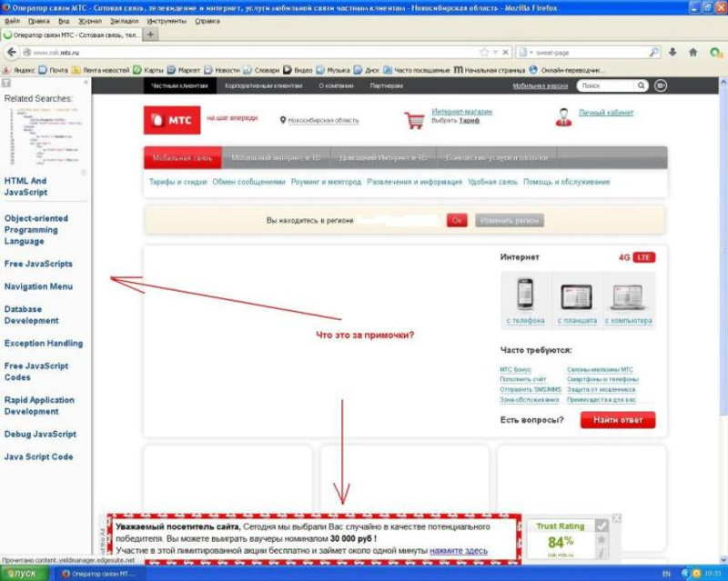Open bookmark dropdown arrow in address bar
728x581 pixels.
[x=495, y=52]
